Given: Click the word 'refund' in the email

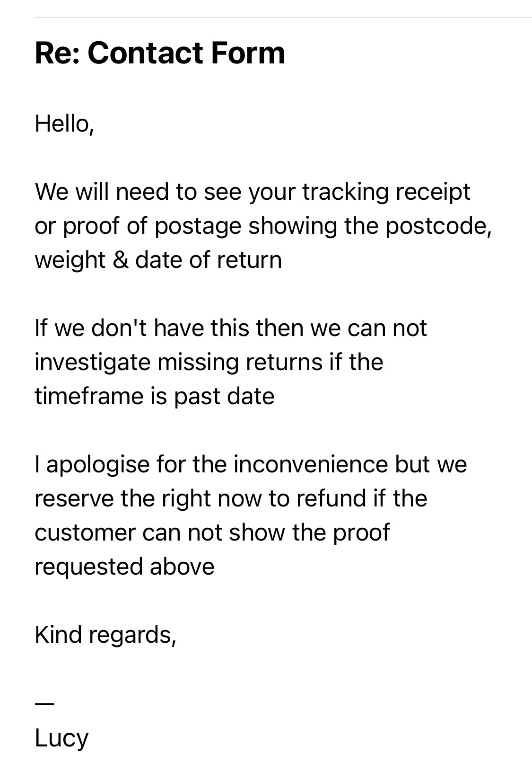Looking at the screenshot, I should coord(332,498).
